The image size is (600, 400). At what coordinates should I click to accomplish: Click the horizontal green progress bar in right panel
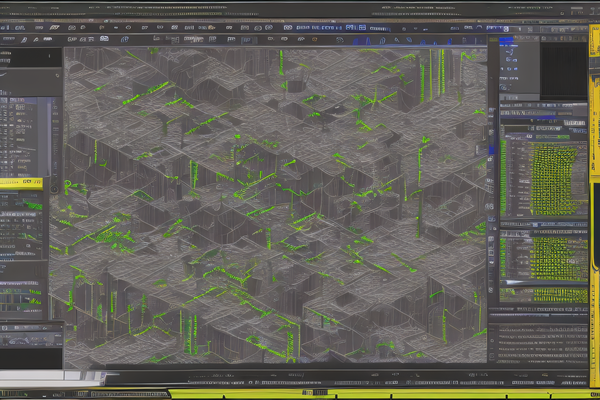point(553,137)
